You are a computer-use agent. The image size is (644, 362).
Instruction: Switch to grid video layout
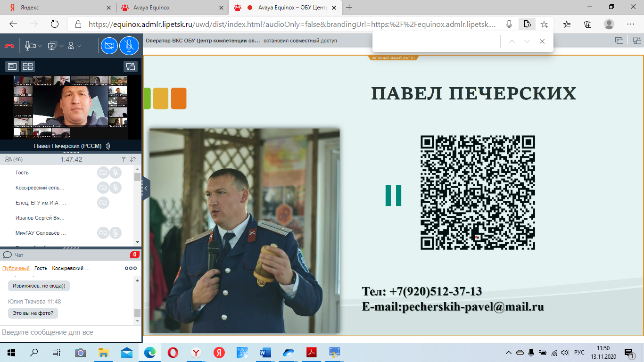(x=28, y=66)
